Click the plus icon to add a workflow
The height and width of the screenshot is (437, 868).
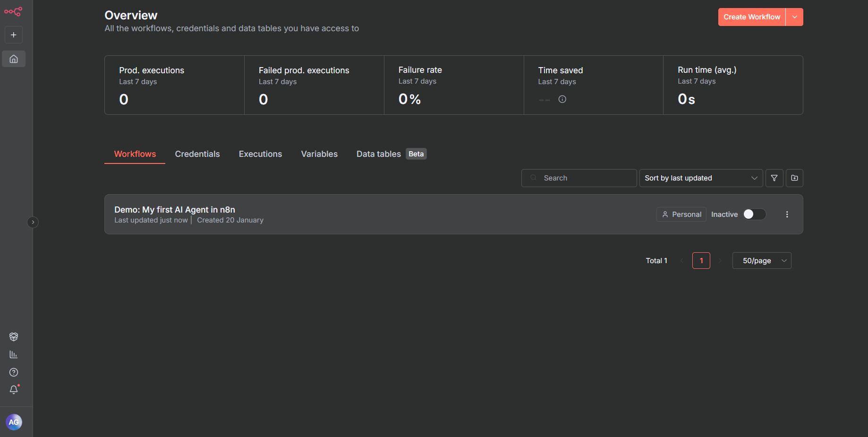(13, 34)
